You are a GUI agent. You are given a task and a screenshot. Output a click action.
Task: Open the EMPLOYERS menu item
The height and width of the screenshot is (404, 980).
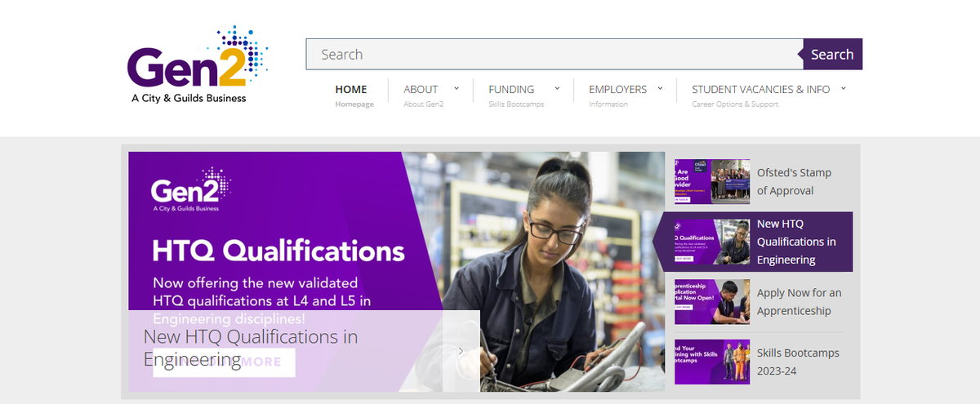click(x=617, y=89)
